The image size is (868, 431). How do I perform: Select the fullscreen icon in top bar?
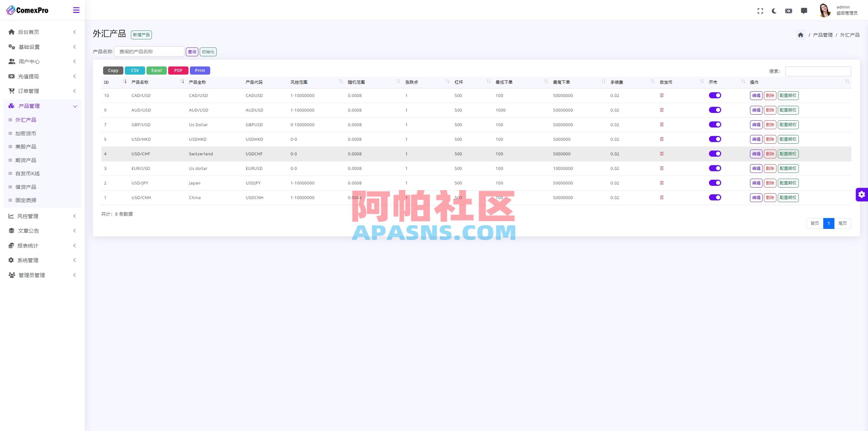tap(760, 11)
